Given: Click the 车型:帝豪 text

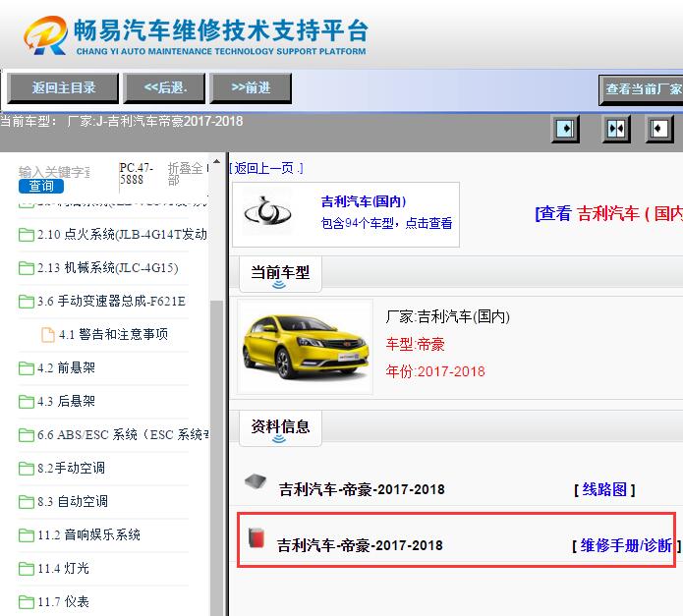Looking at the screenshot, I should pos(415,344).
